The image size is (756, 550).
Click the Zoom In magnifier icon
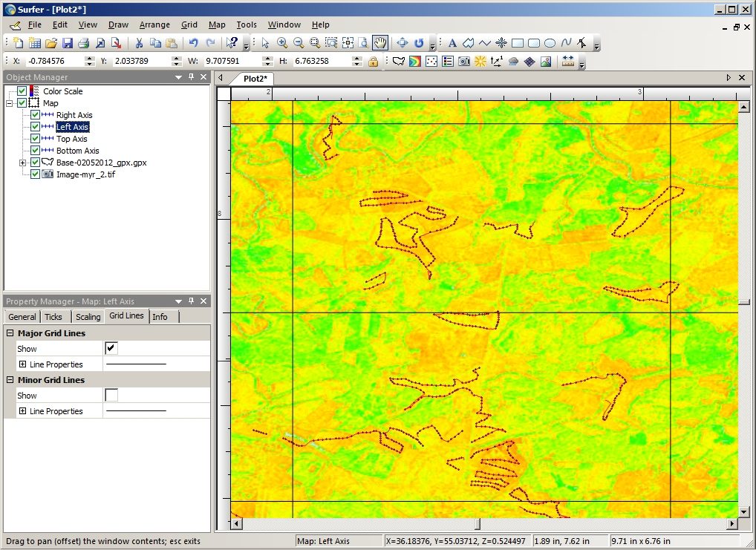pos(282,43)
